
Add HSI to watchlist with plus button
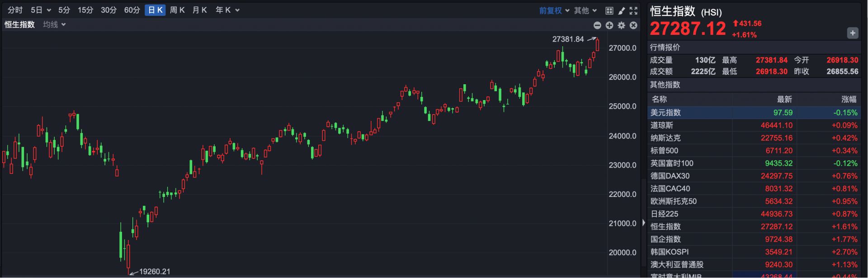[852, 33]
